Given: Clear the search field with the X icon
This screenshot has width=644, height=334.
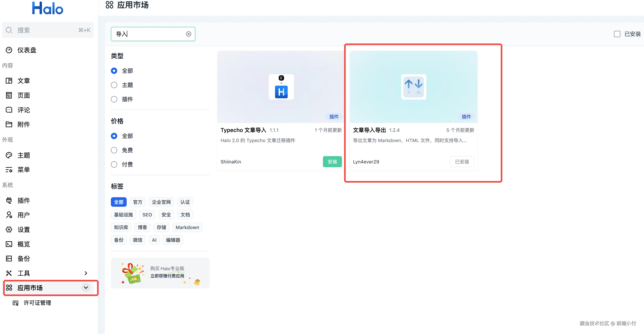Looking at the screenshot, I should tap(188, 34).
